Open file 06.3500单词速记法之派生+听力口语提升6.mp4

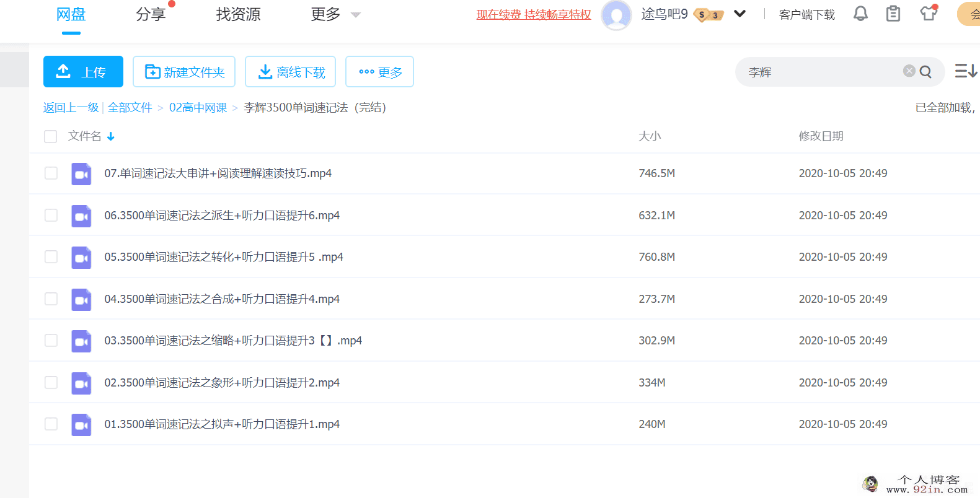(222, 216)
